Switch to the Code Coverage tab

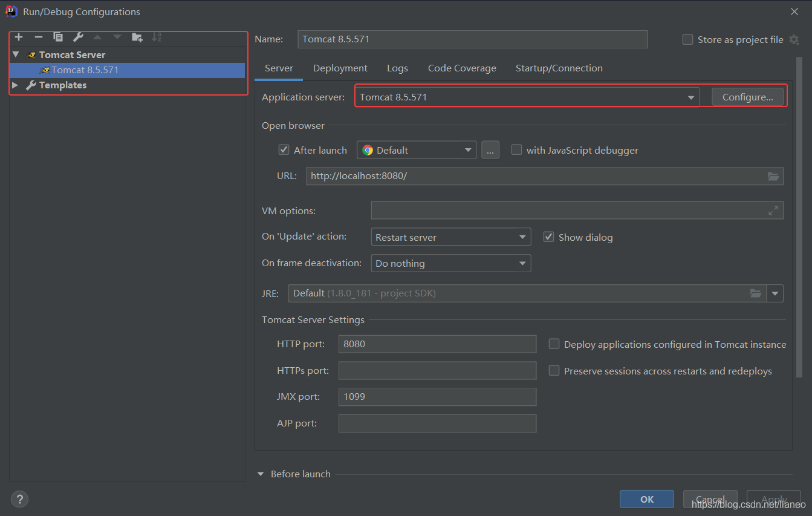462,68
